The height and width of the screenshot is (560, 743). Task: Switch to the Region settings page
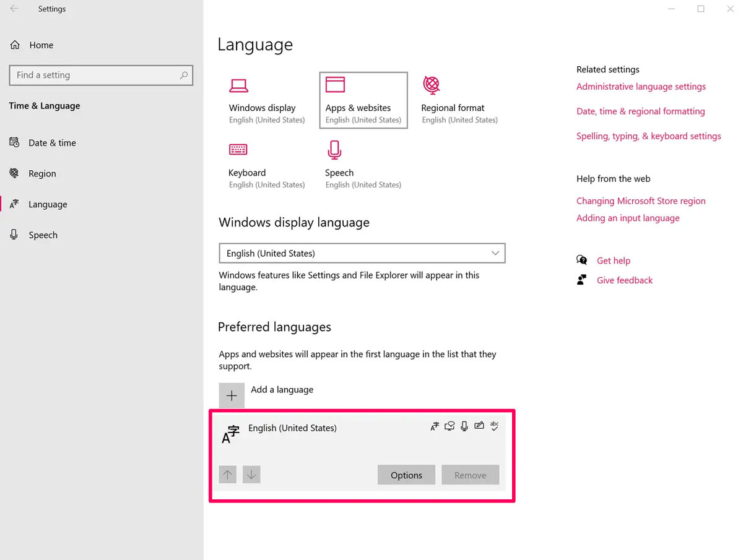(42, 174)
